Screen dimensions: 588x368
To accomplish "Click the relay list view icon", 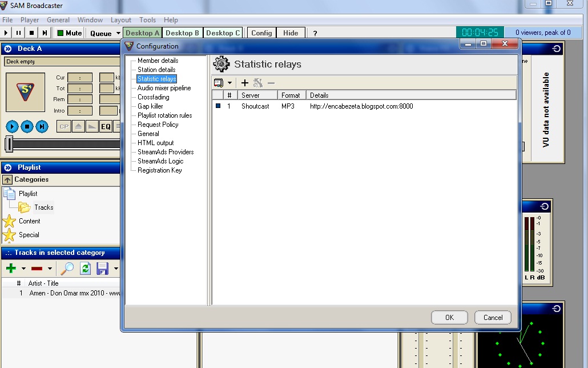I will 219,83.
